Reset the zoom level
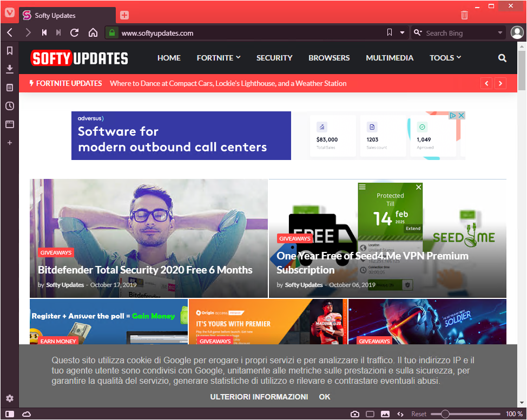The height and width of the screenshot is (420, 527). 418,414
